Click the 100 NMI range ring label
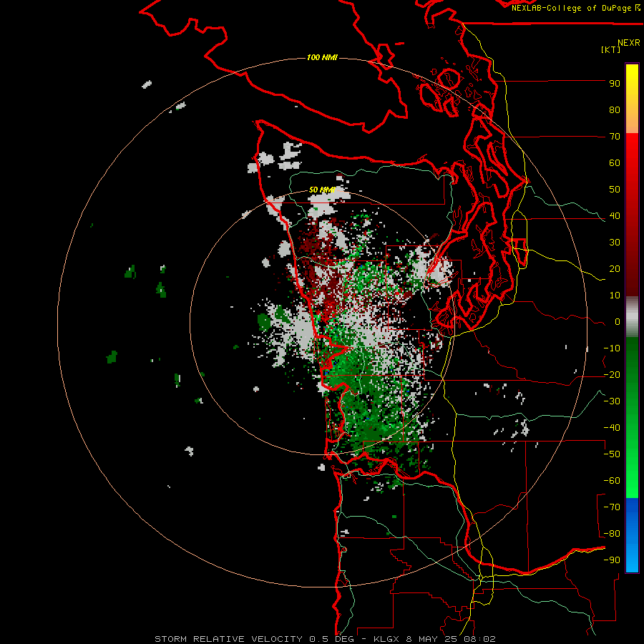Viewport: 644px width, 644px height. click(322, 57)
